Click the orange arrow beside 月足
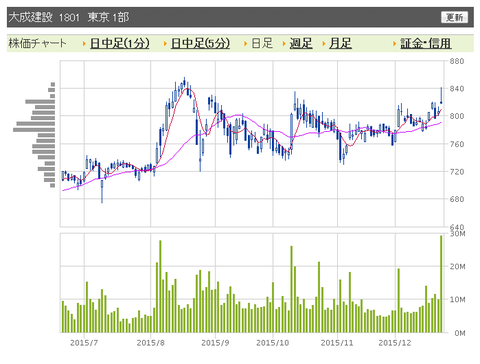Viewport: 480px width, 364px height. click(x=323, y=44)
